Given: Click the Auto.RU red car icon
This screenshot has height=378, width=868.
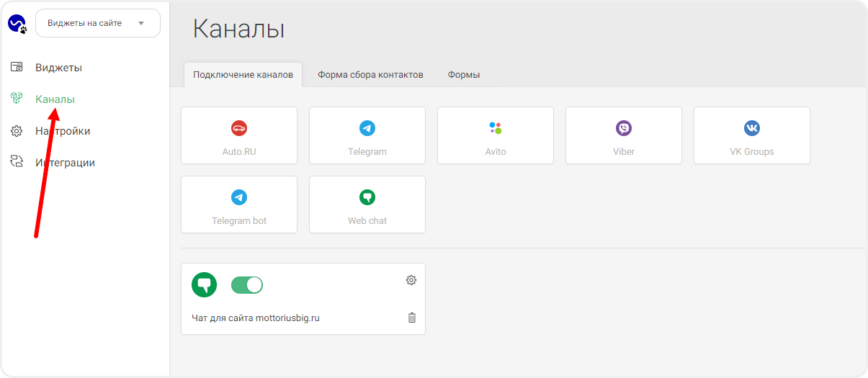Looking at the screenshot, I should [239, 128].
